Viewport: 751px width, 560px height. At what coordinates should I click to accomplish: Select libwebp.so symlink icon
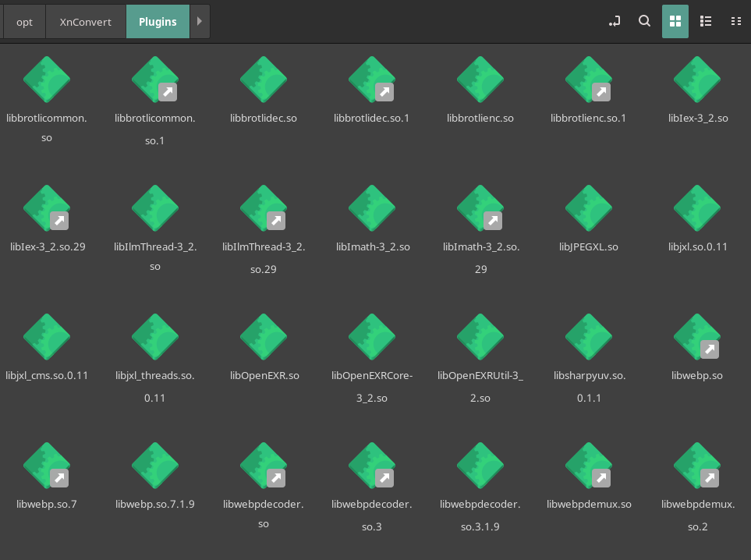697,337
